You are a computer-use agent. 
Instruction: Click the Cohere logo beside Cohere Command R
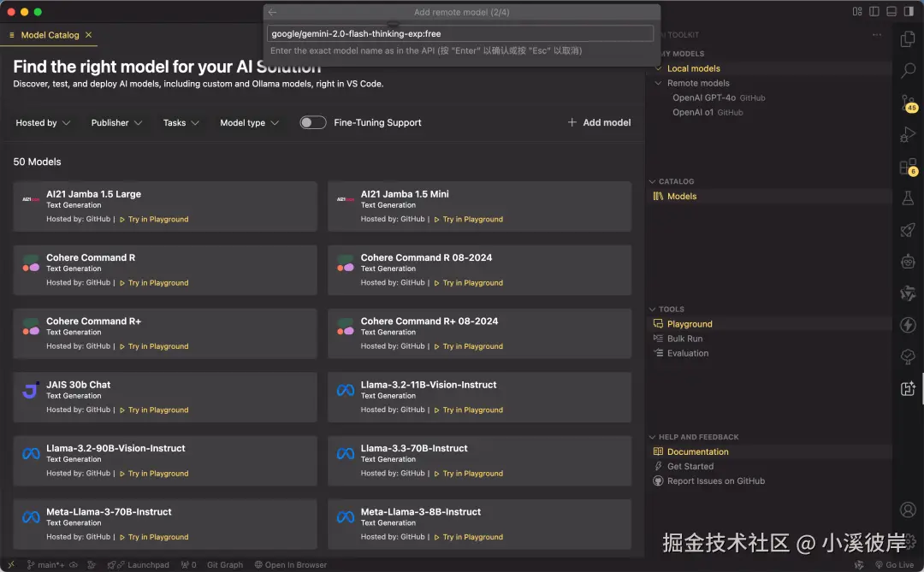click(31, 263)
